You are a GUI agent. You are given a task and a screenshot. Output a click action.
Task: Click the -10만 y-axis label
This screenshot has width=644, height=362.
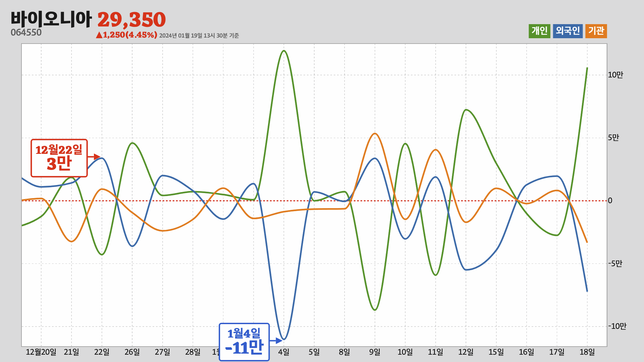(617, 326)
